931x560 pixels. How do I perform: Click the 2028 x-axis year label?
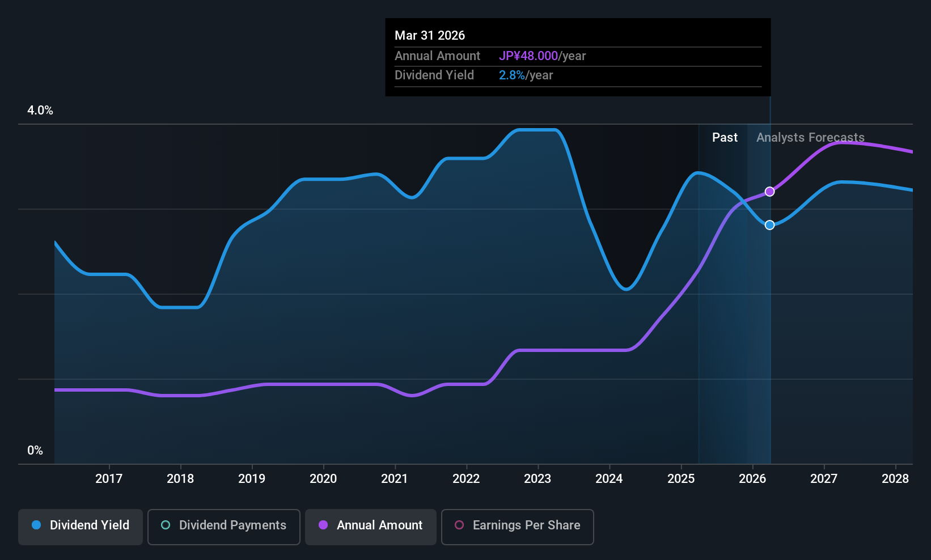tap(895, 479)
